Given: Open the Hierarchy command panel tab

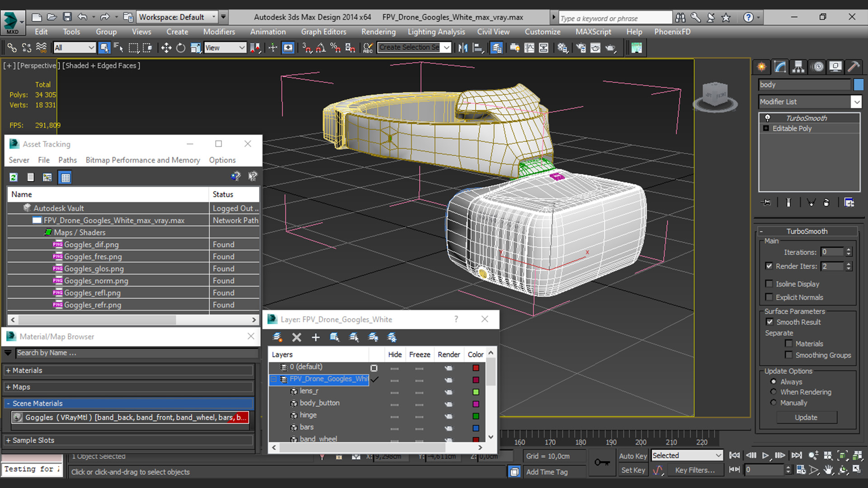Looking at the screenshot, I should [x=798, y=67].
